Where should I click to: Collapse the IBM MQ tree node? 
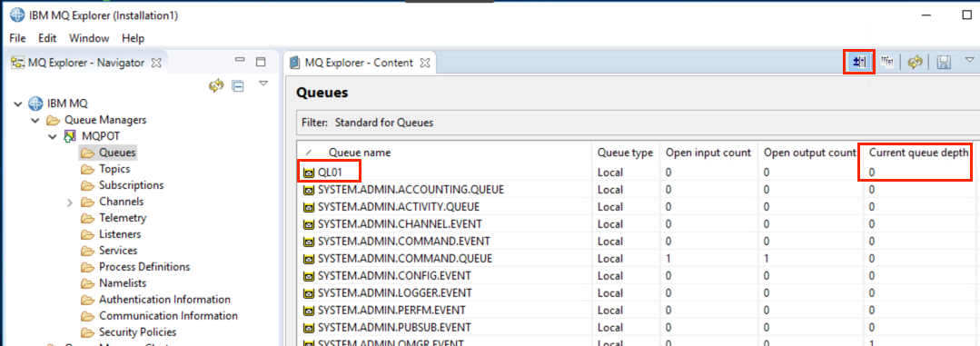point(17,104)
